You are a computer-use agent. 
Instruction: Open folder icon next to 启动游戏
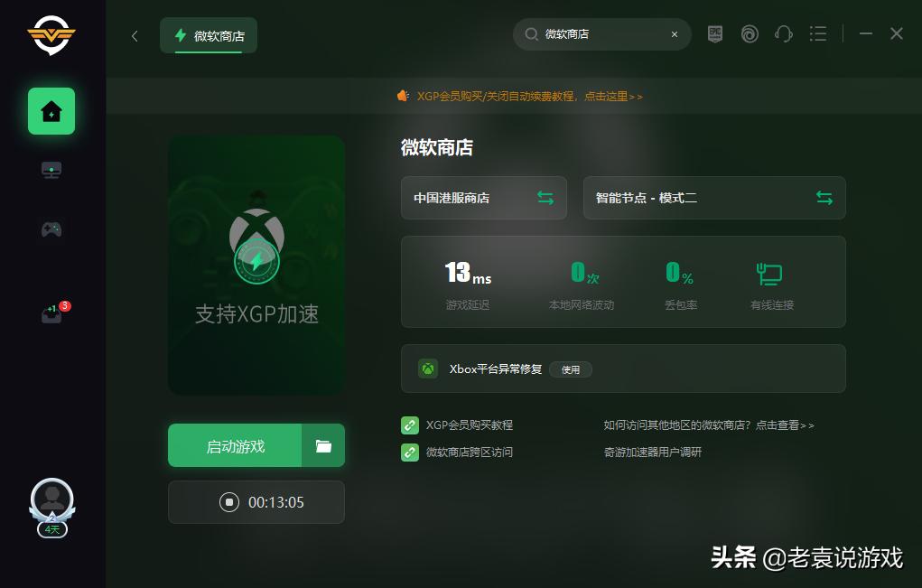(x=322, y=445)
